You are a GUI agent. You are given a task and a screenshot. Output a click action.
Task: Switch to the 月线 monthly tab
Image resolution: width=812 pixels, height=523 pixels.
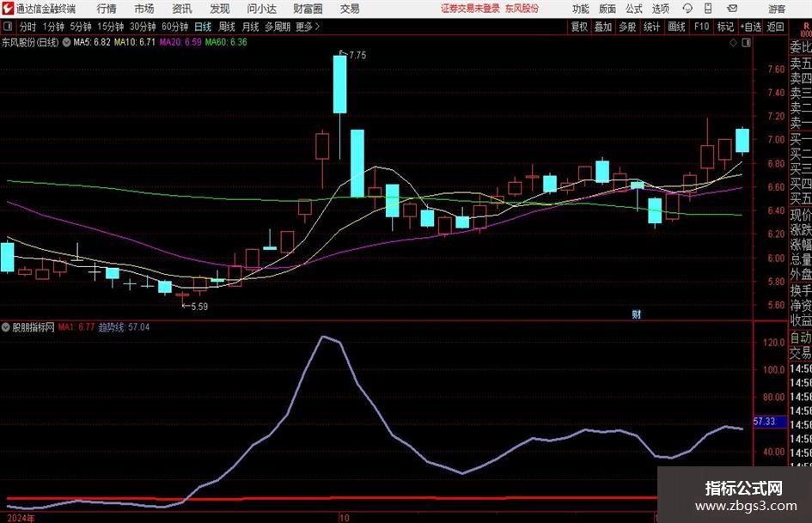(x=251, y=27)
